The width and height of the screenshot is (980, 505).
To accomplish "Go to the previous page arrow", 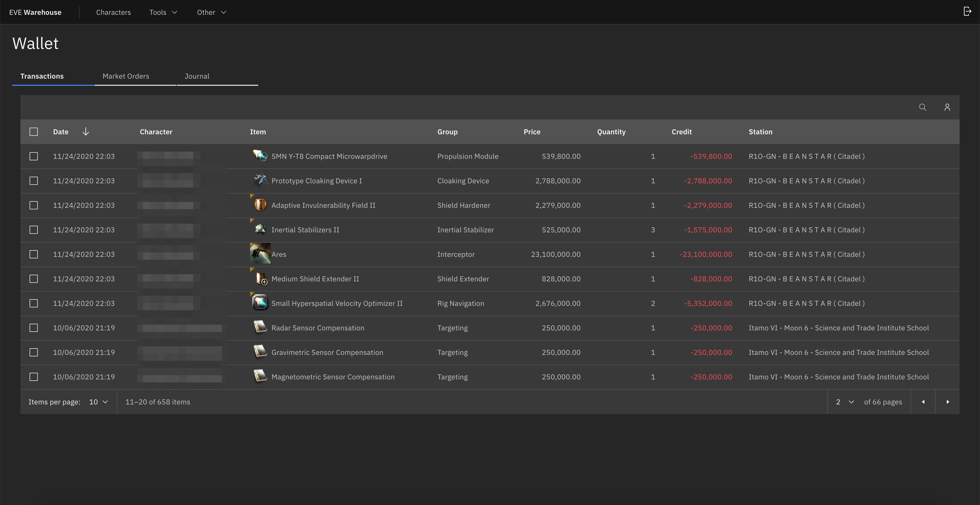I will [923, 402].
